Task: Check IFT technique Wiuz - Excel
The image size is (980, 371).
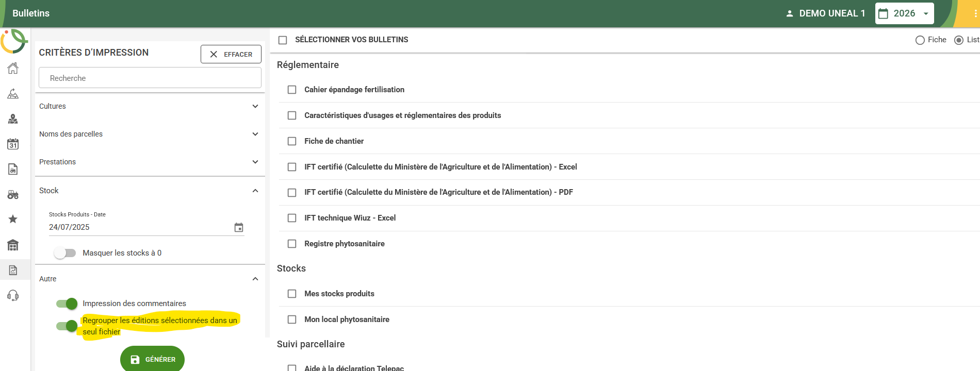Action: pyautogui.click(x=292, y=218)
